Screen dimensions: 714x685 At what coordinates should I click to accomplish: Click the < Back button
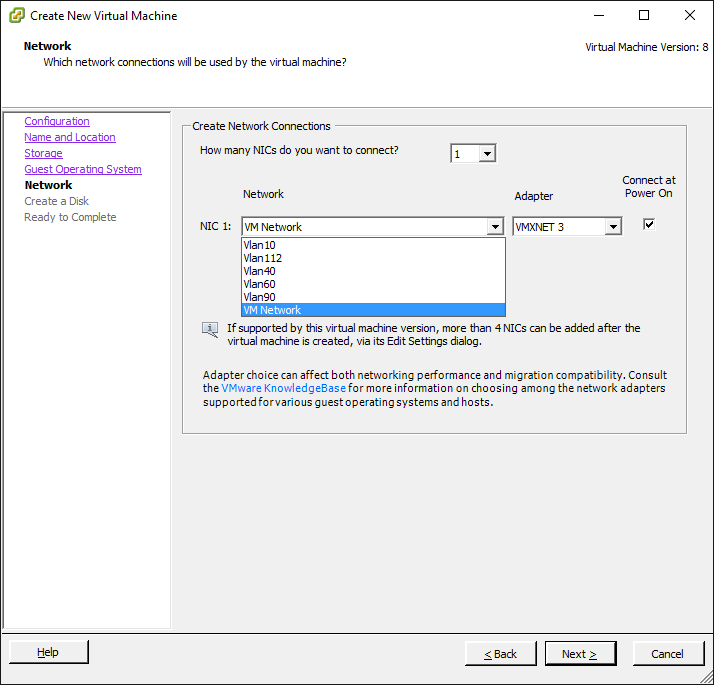coord(500,654)
